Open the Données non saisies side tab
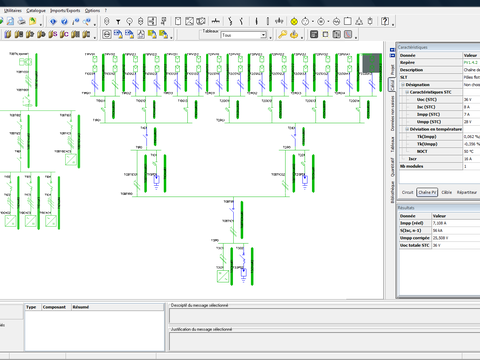 pyautogui.click(x=392, y=113)
